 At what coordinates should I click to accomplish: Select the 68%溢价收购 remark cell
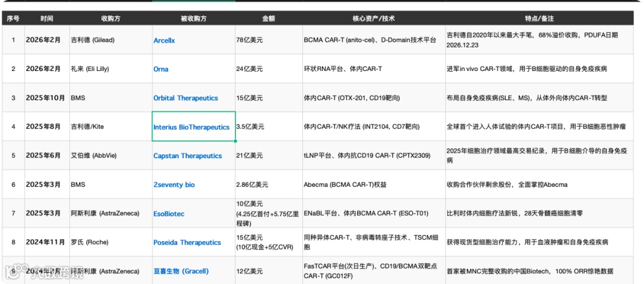click(539, 40)
